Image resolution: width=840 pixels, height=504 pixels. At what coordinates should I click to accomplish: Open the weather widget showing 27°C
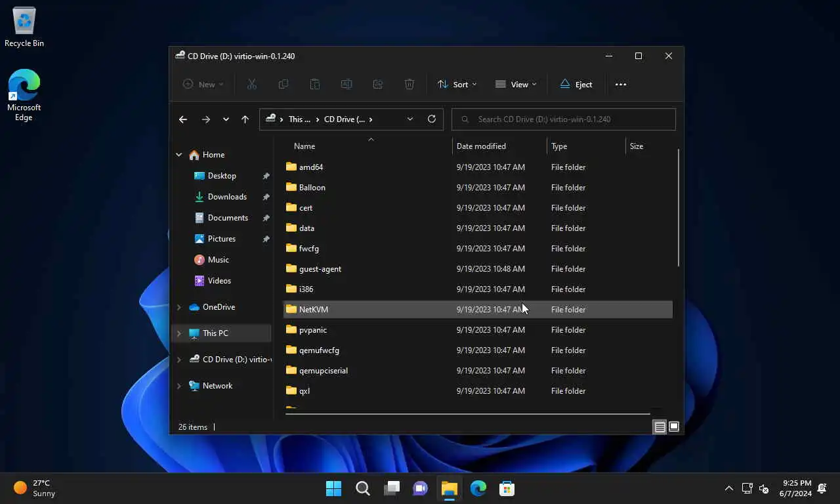click(x=34, y=488)
